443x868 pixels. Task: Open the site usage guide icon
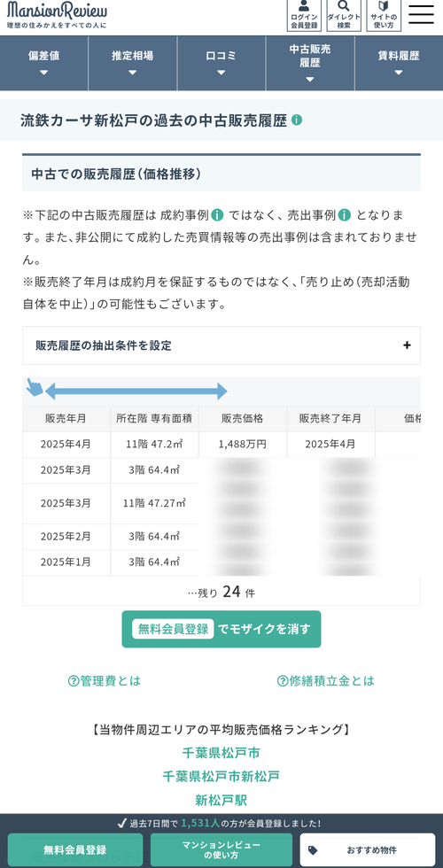click(x=384, y=15)
